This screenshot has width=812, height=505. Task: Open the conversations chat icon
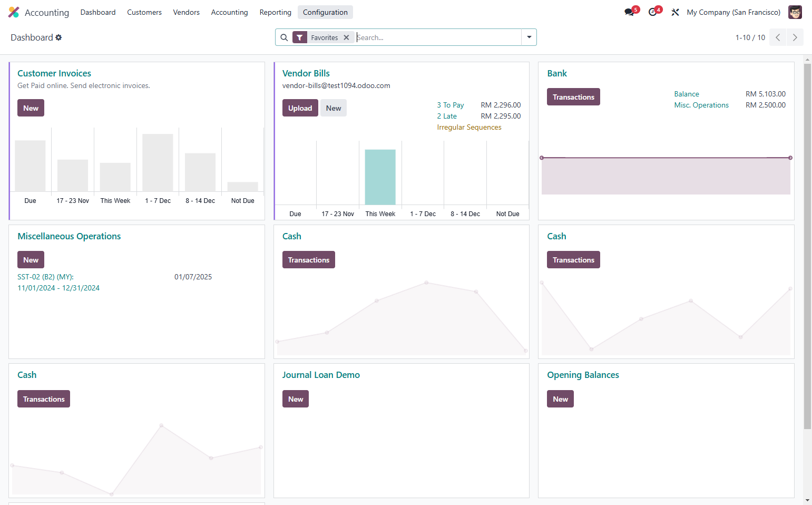click(629, 12)
